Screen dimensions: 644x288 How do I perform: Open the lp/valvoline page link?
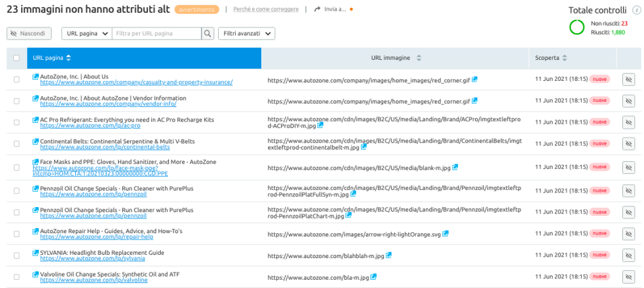(x=94, y=280)
